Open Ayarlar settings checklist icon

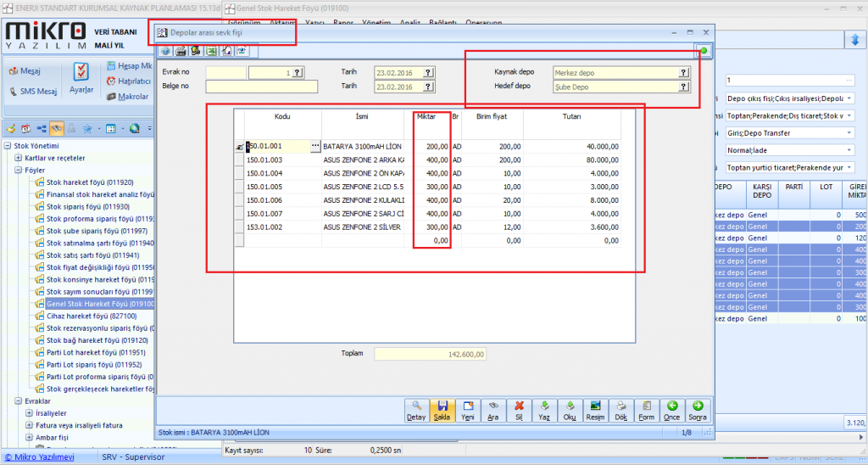pos(81,72)
